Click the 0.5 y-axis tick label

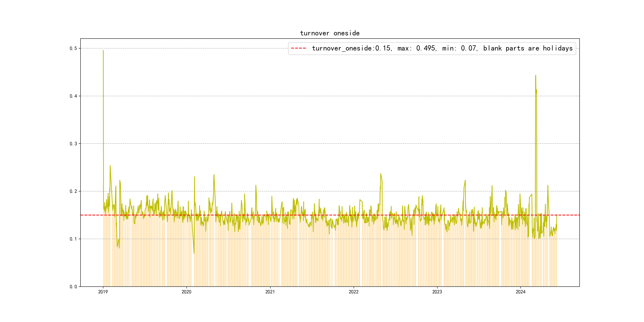click(73, 48)
